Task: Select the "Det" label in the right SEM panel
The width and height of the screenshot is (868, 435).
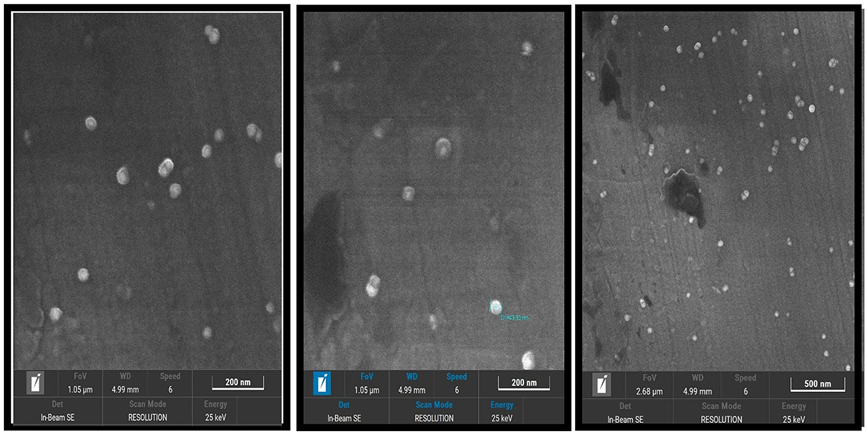Action: tap(626, 406)
